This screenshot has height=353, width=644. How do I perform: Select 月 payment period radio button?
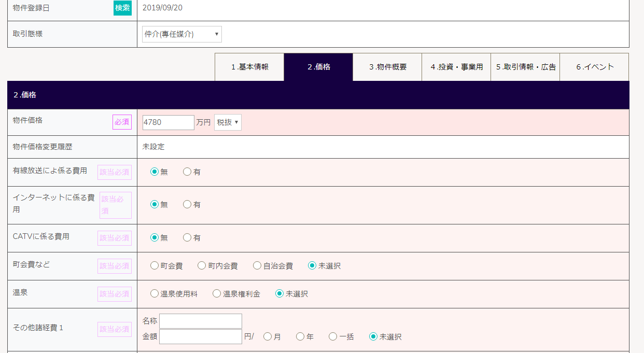[268, 337]
